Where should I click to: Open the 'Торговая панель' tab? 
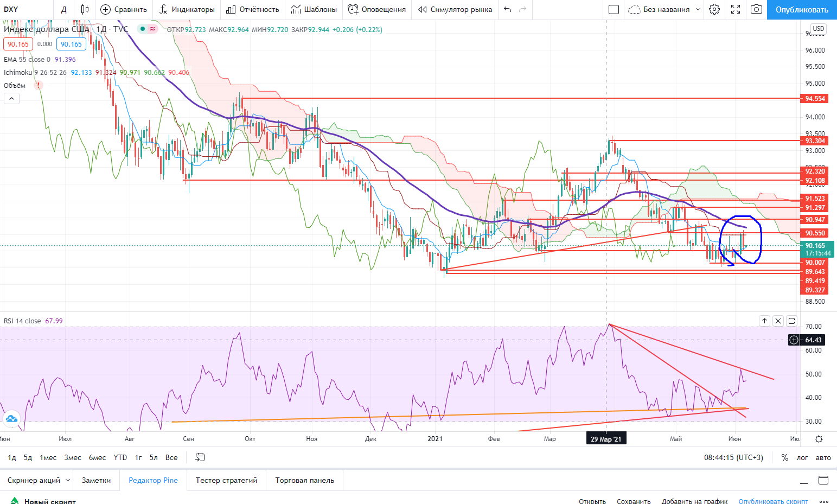coord(304,480)
